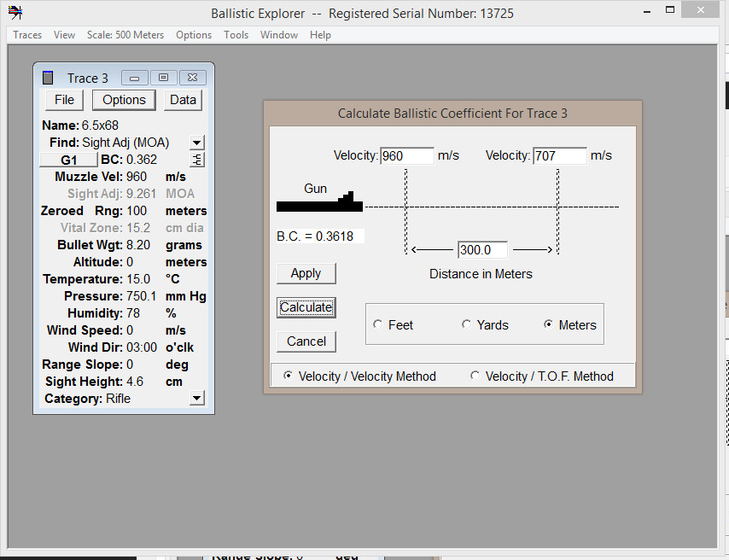Open the BC adjustment icon beside BC value
Screen dimensions: 729x560
[x=197, y=160]
